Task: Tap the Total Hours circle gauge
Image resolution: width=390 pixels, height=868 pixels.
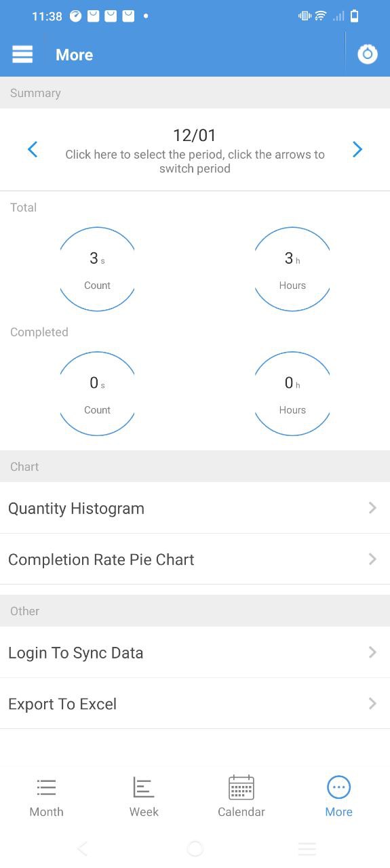Action: pos(292,269)
